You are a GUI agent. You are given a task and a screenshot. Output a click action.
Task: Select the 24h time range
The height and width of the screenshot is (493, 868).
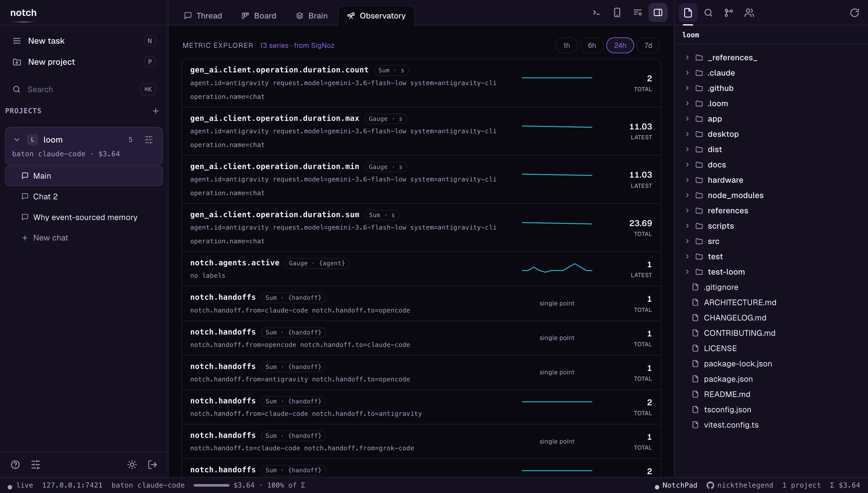[620, 45]
